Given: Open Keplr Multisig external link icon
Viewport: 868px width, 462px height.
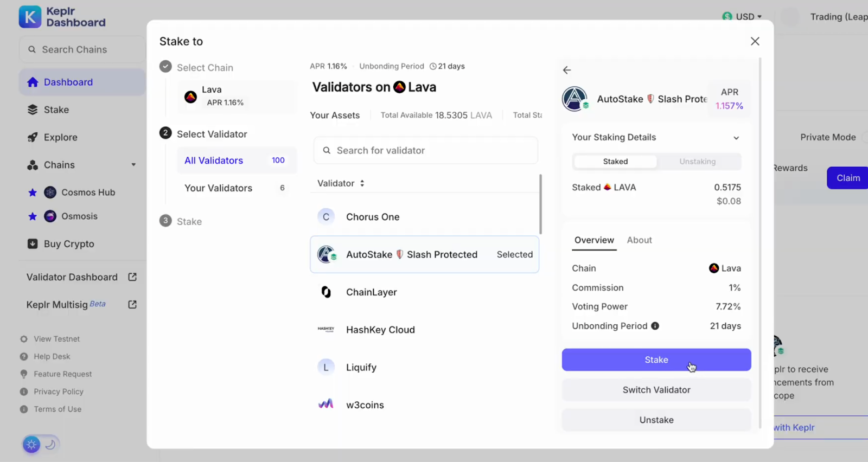Looking at the screenshot, I should (x=132, y=304).
